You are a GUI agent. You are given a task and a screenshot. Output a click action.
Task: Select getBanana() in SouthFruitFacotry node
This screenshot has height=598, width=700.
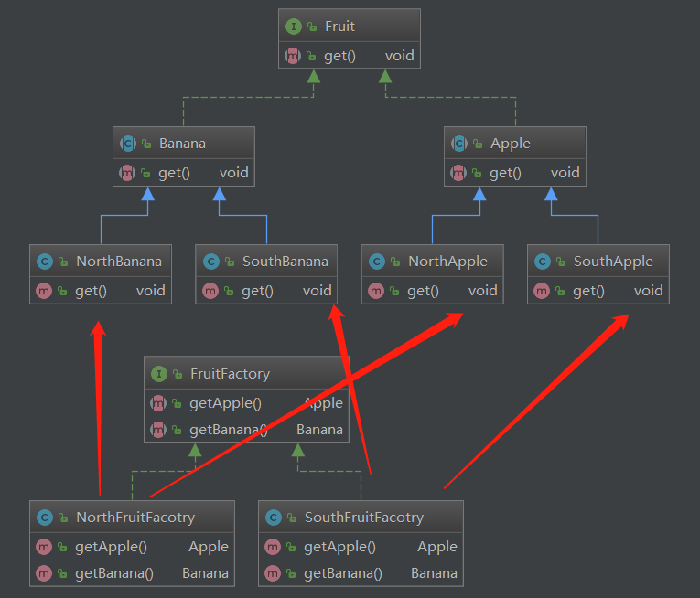tap(342, 574)
